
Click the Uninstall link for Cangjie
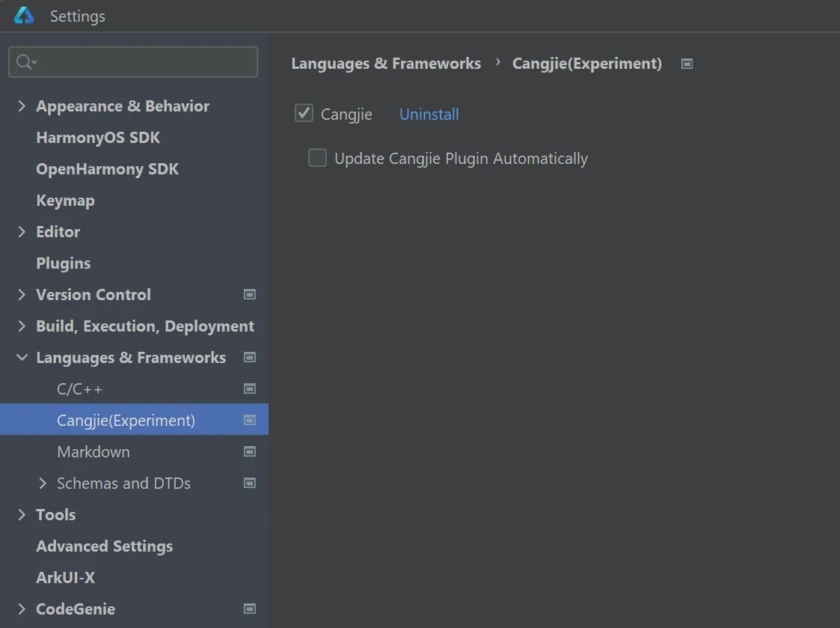pos(429,115)
